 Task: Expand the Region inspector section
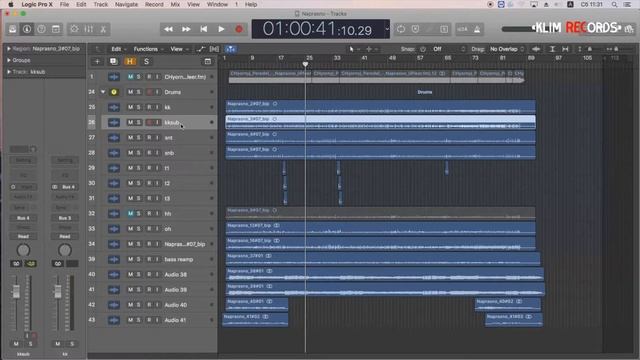9,49
